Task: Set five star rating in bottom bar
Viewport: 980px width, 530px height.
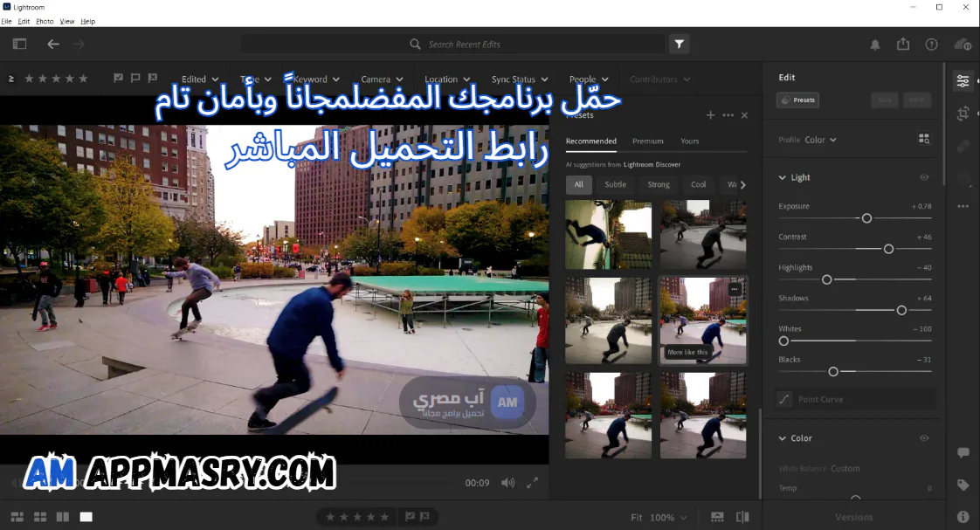Action: point(385,517)
